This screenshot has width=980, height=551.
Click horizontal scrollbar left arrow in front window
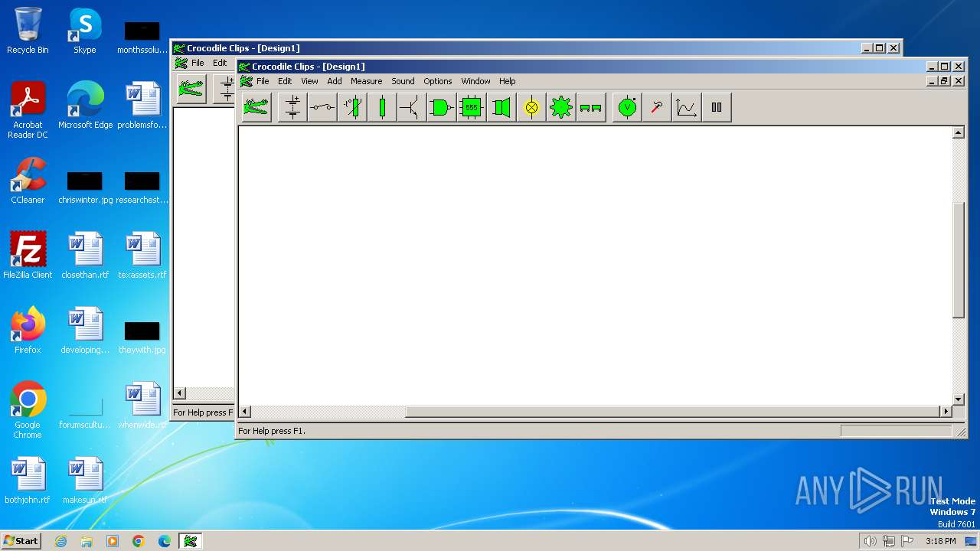click(245, 411)
